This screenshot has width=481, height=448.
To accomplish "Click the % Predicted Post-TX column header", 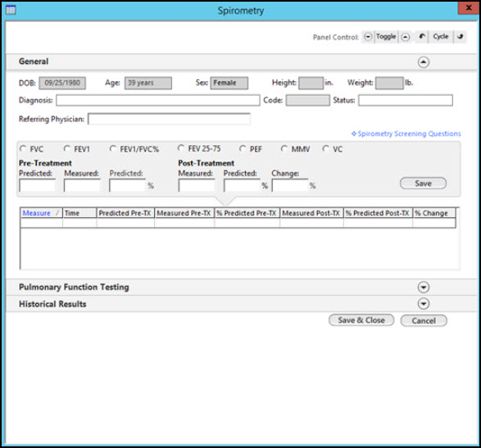I will tap(379, 213).
